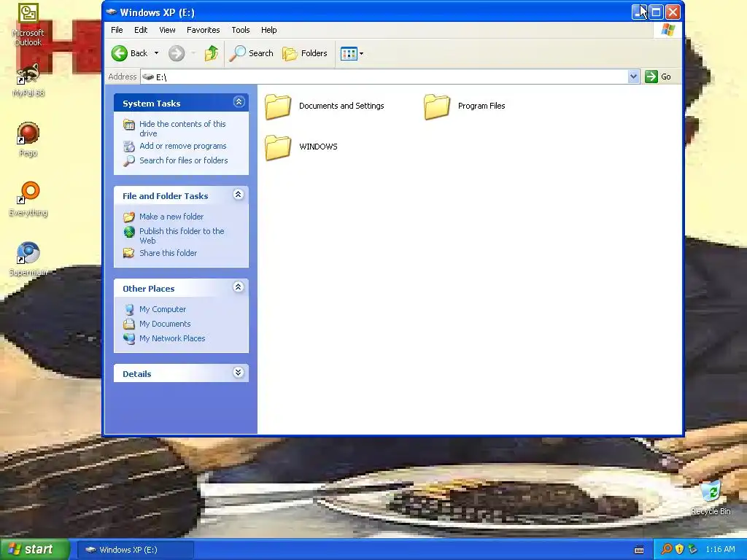
Task: Click the orange magnifier tray icon
Action: 667,550
